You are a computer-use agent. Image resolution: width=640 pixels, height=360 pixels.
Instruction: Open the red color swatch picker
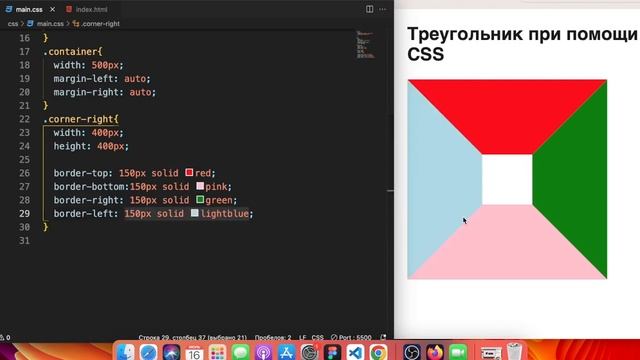point(189,172)
